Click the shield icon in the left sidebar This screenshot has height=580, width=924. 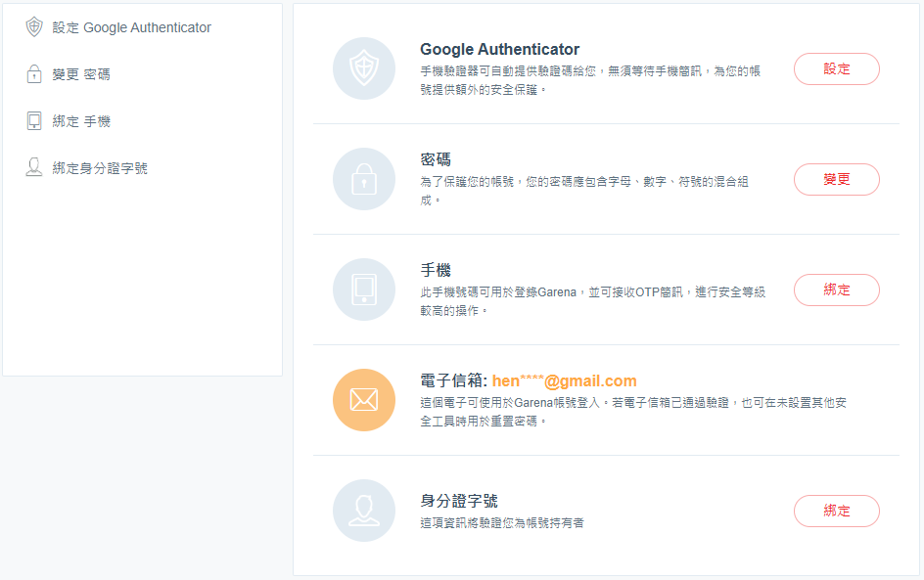point(34,27)
